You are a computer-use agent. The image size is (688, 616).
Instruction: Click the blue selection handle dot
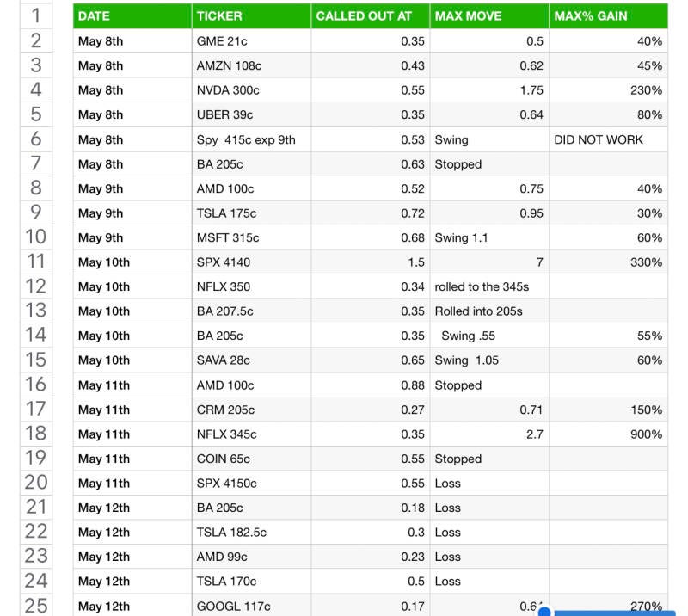click(544, 612)
